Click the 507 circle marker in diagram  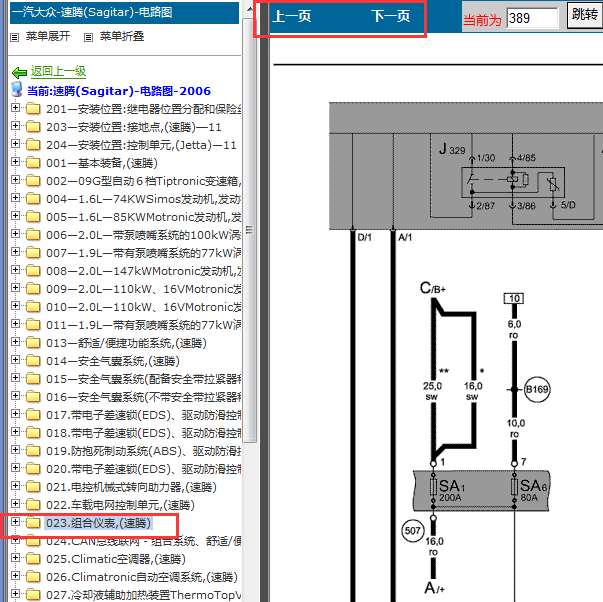(413, 531)
